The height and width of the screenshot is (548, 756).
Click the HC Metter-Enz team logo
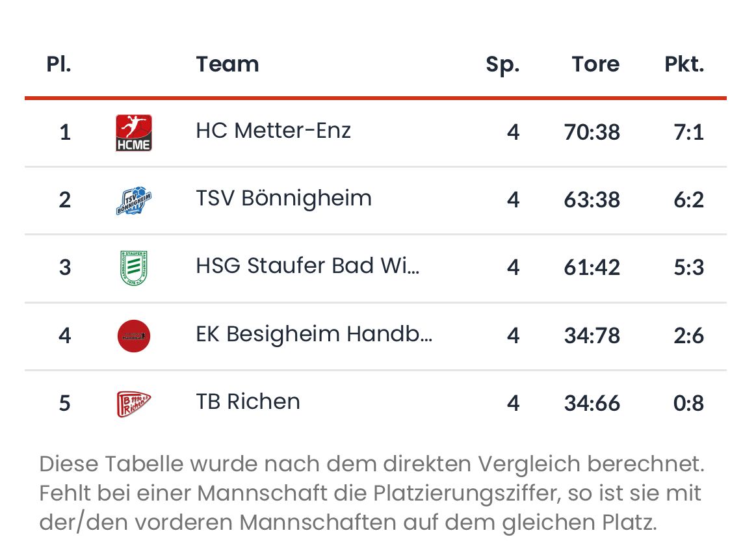pos(134,133)
